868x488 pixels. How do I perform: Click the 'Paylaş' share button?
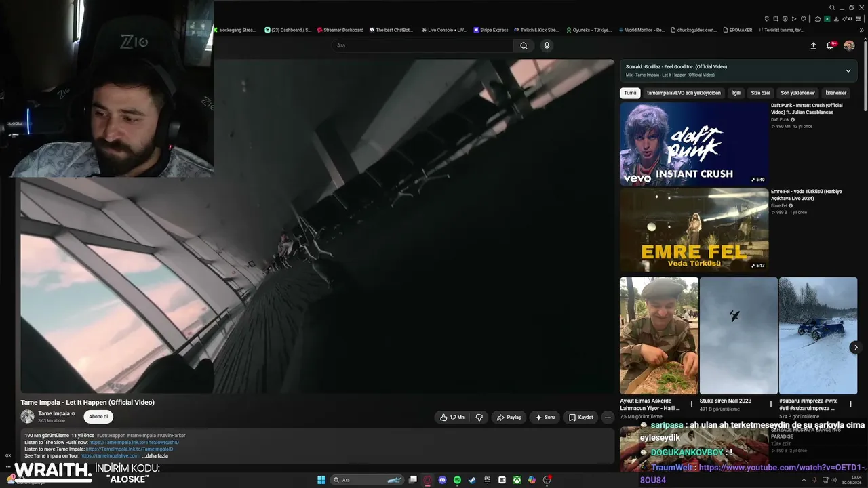509,418
